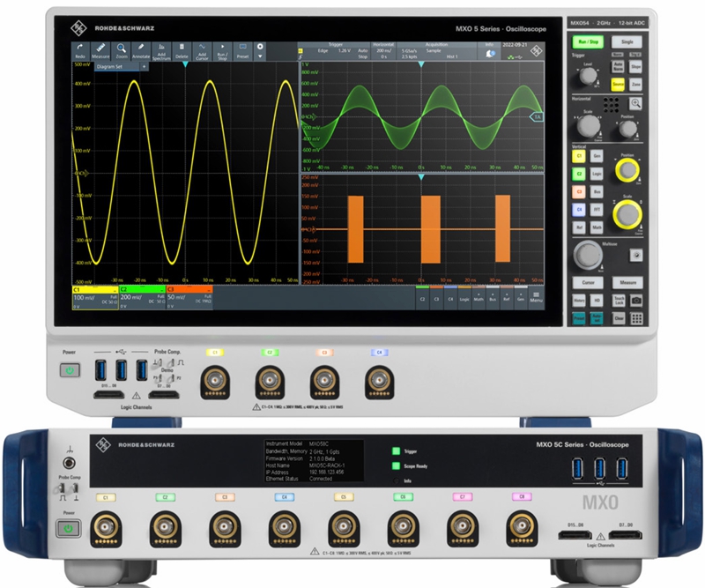
Task: Tap the on-screen Preset toolbar icon
Action: click(243, 51)
